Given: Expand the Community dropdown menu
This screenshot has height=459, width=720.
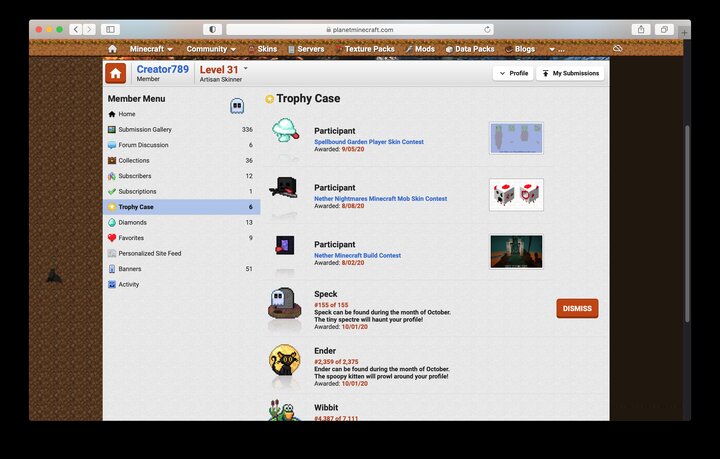Looking at the screenshot, I should click(211, 48).
